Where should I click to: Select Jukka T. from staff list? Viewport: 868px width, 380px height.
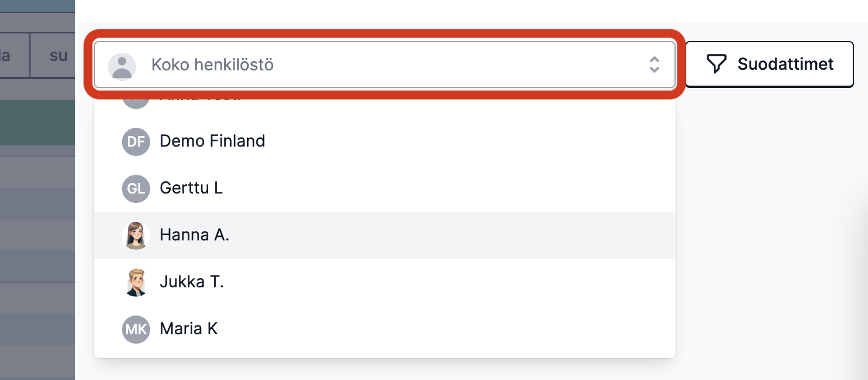[x=385, y=282]
